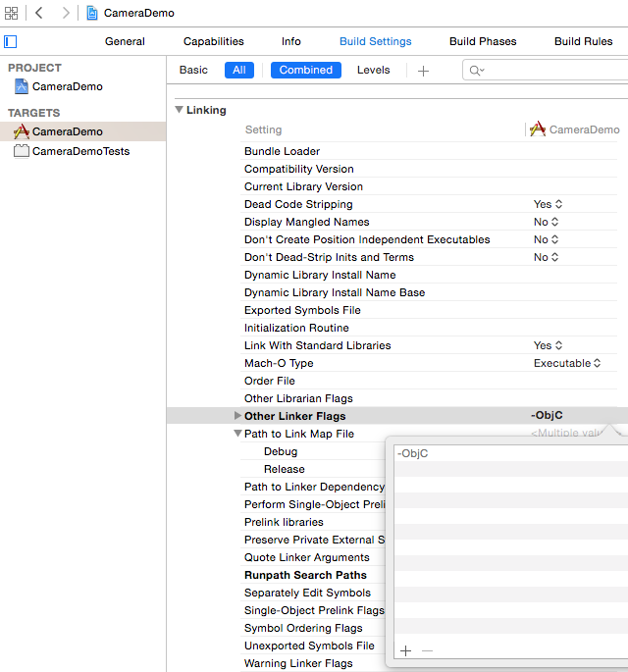Screen dimensions: 628x672
Task: Select the Debug configuration row
Action: pyautogui.click(x=281, y=451)
